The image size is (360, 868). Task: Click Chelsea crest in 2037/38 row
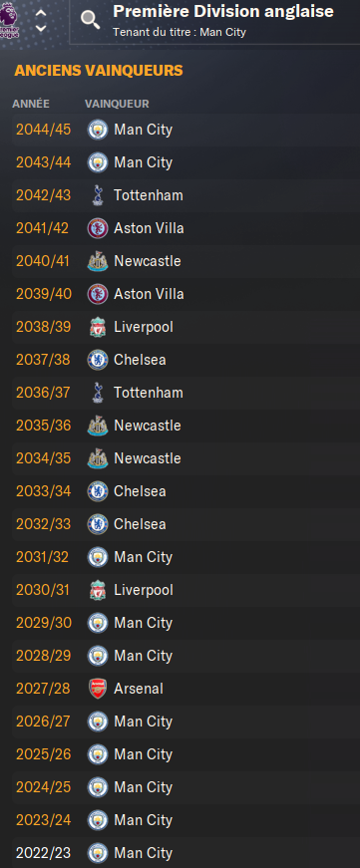point(98,360)
